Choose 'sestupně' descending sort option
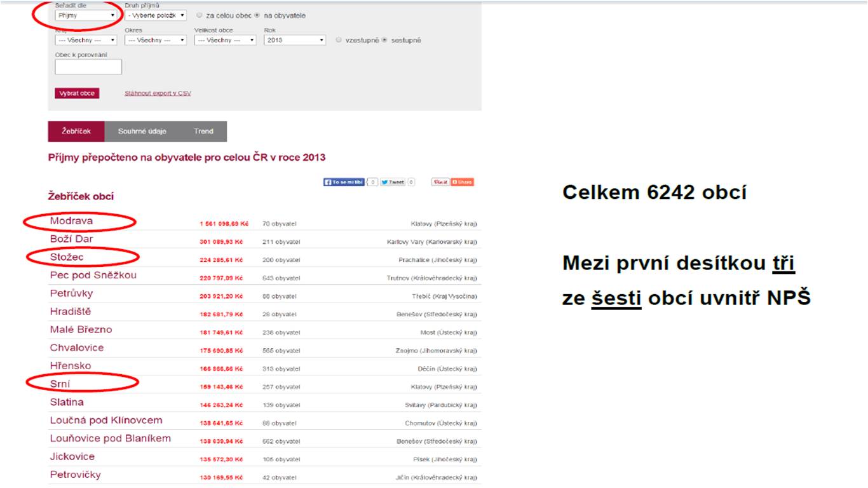 (x=384, y=40)
